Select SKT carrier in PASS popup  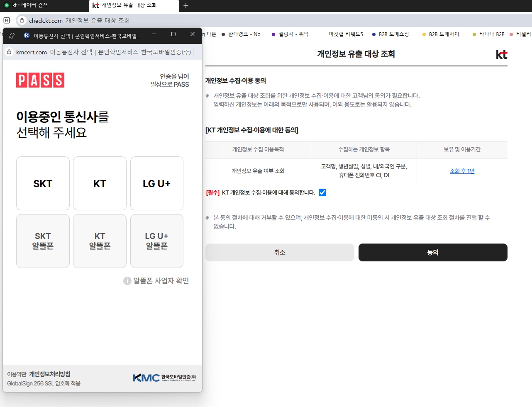click(x=43, y=183)
